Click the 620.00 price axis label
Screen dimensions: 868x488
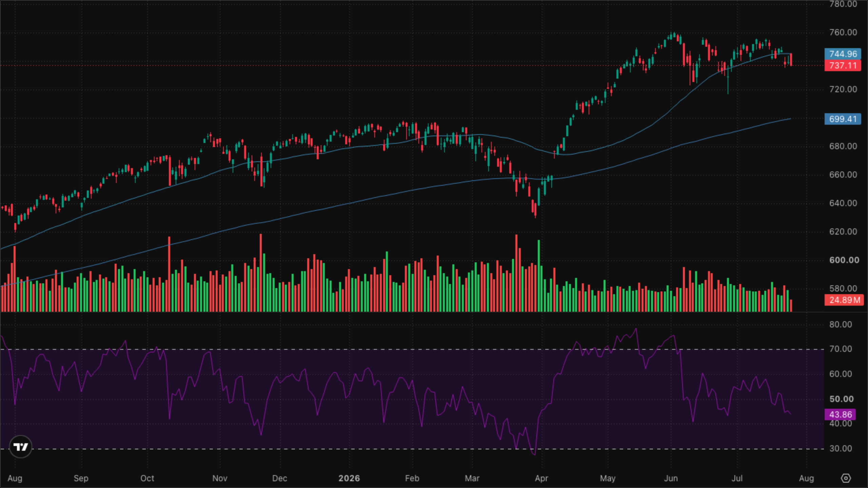[x=843, y=231]
